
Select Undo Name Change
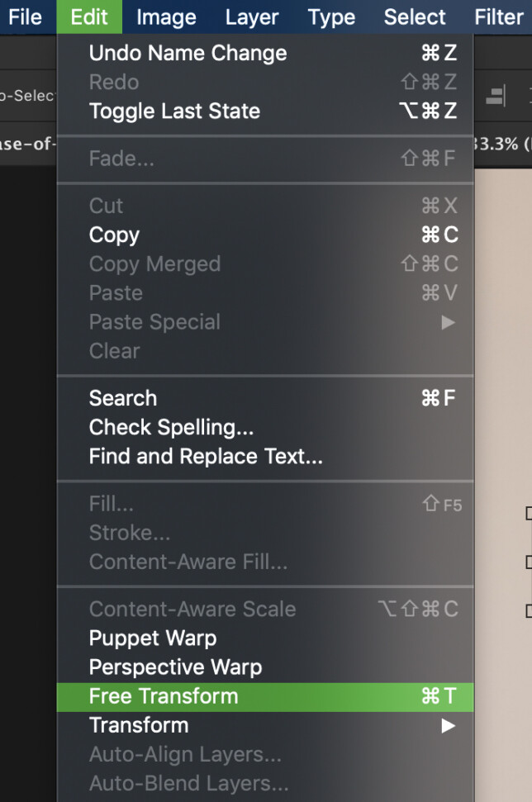pyautogui.click(x=188, y=53)
